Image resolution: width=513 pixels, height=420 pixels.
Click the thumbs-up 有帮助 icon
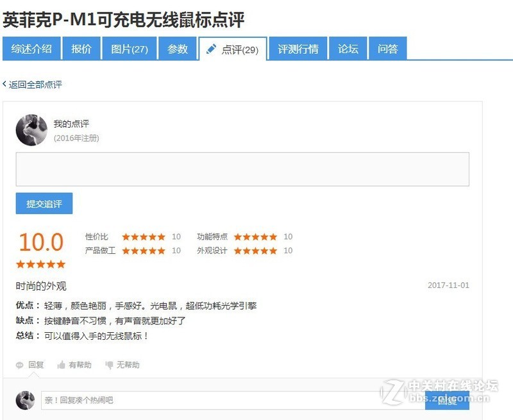61,365
